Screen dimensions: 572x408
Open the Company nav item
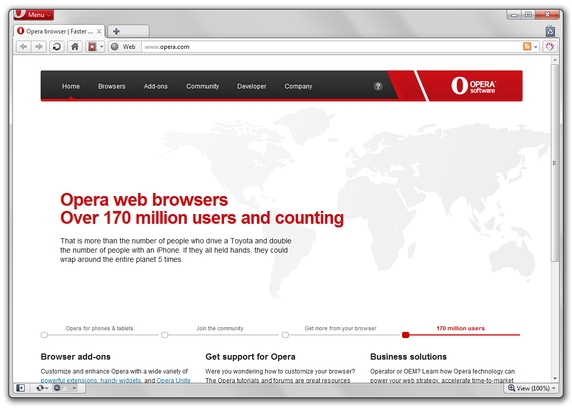tap(298, 86)
